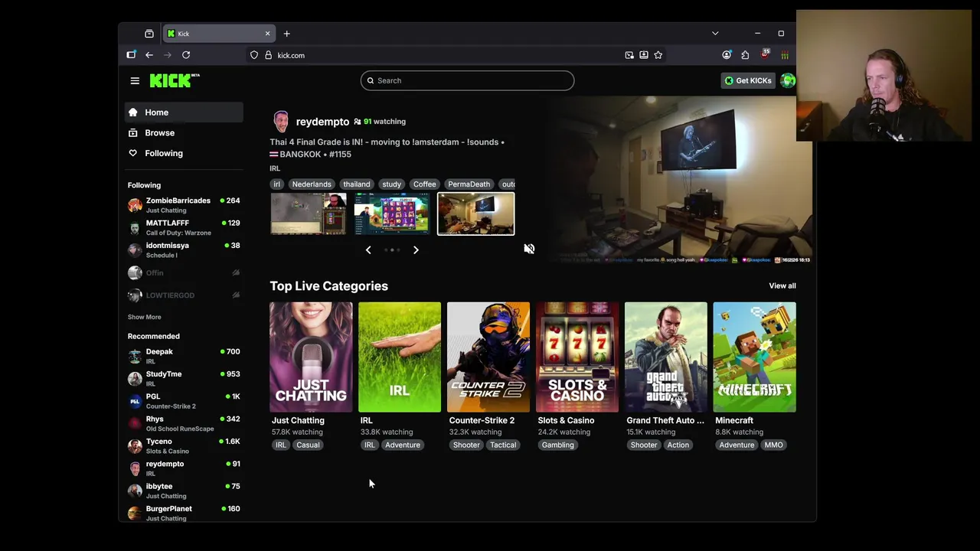This screenshot has height=551, width=980.
Task: Reload the page in browser
Action: pos(186,55)
